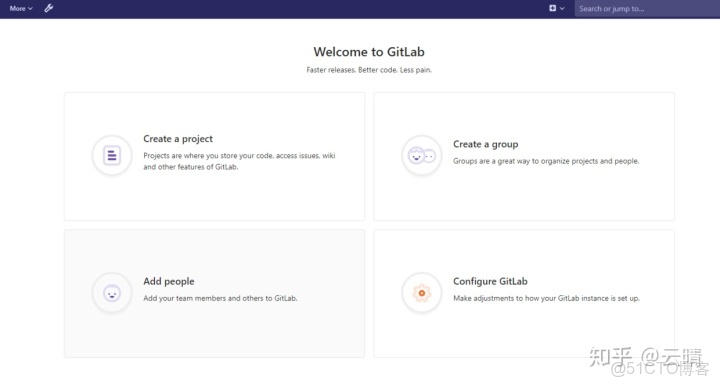Click the Create a group faces icon
The image size is (720, 387).
[x=422, y=156]
